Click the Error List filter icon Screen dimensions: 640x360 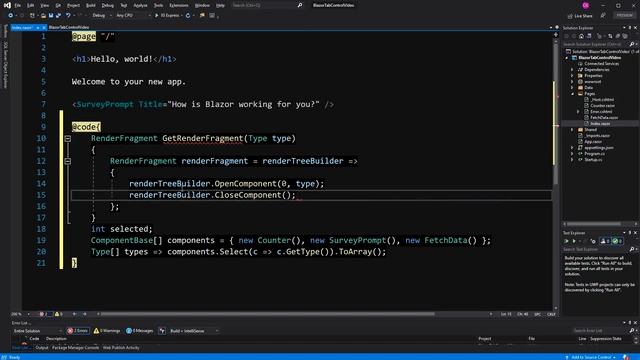click(x=162, y=331)
